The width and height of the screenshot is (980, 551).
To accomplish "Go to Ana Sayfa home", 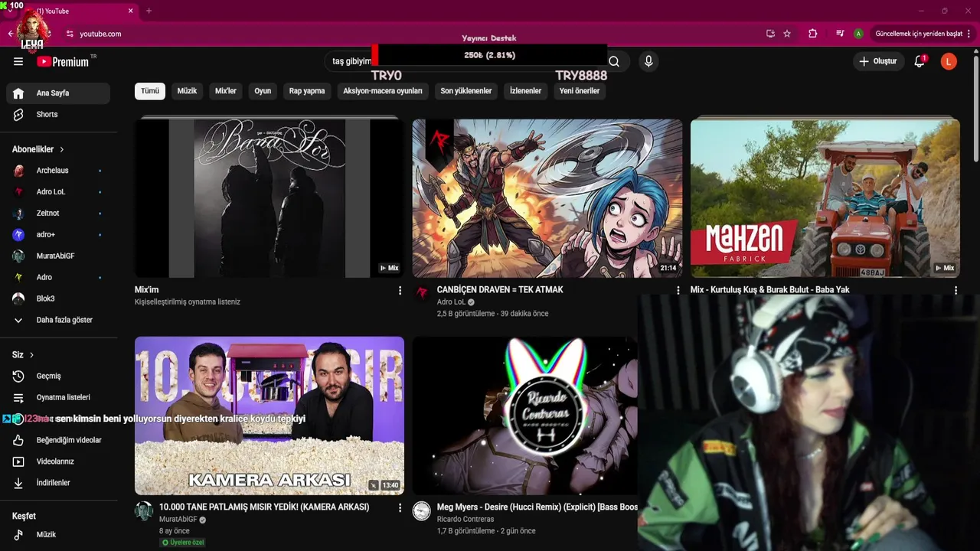I will click(58, 93).
